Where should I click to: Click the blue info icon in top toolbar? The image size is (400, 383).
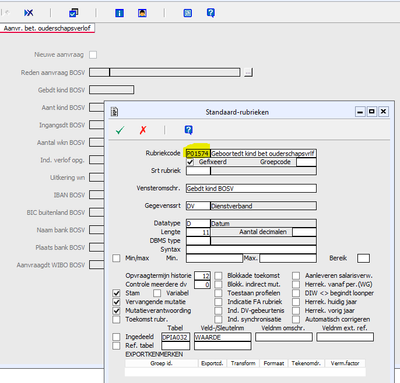[x=119, y=13]
